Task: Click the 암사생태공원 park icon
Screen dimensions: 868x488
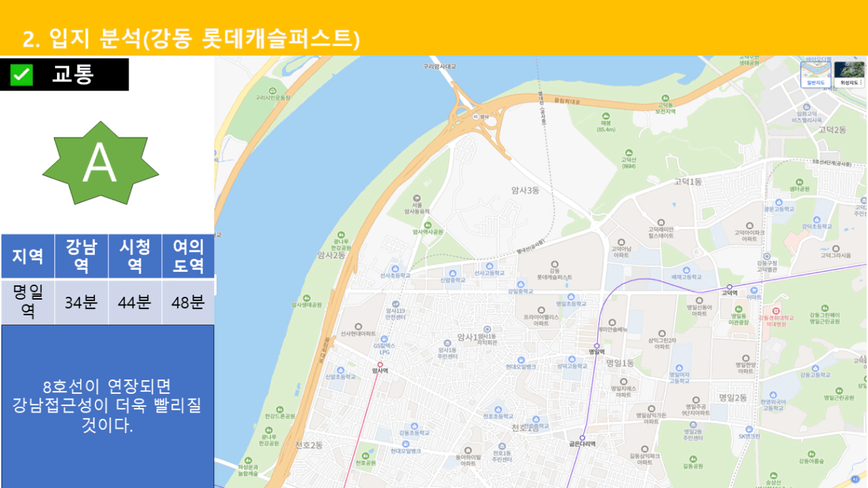Action: point(306,297)
